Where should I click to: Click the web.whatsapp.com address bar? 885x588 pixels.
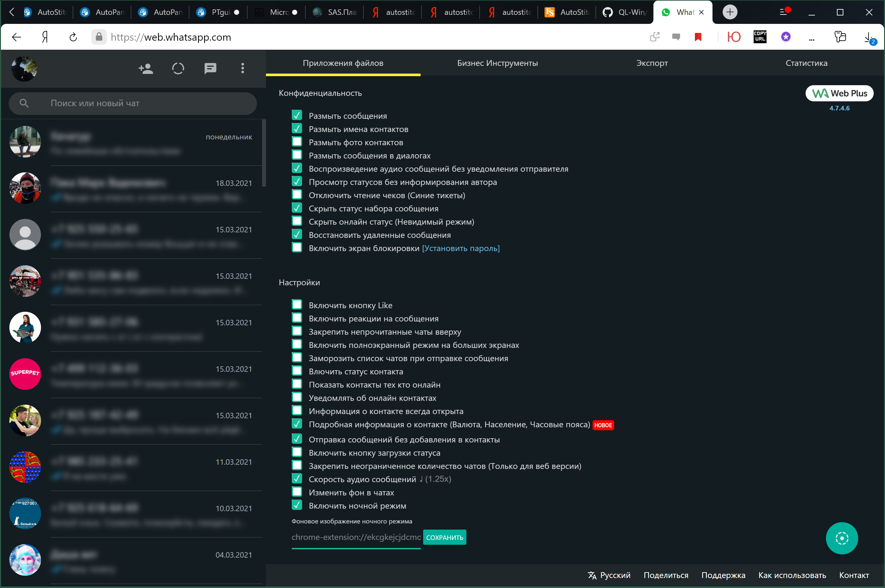[171, 37]
